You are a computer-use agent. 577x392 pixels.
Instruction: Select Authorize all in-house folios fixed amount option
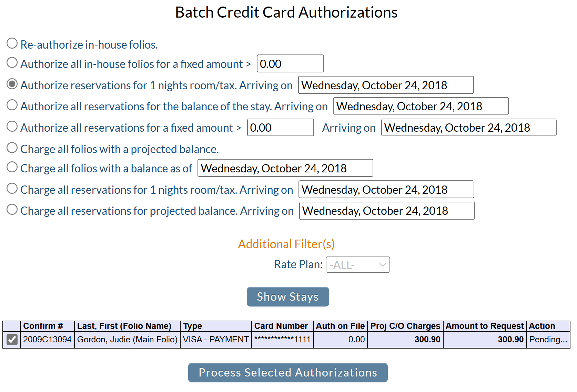click(x=12, y=63)
